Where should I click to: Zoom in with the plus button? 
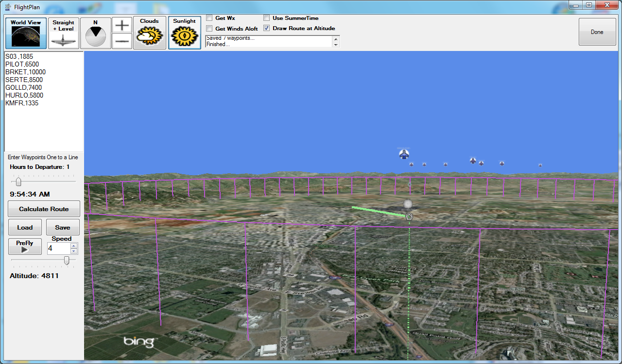(x=121, y=25)
